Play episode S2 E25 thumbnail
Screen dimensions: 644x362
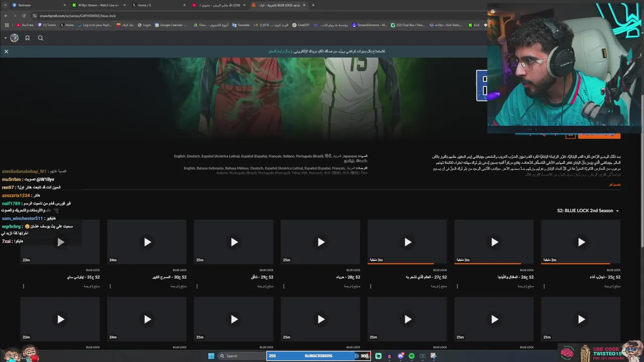[581, 242]
